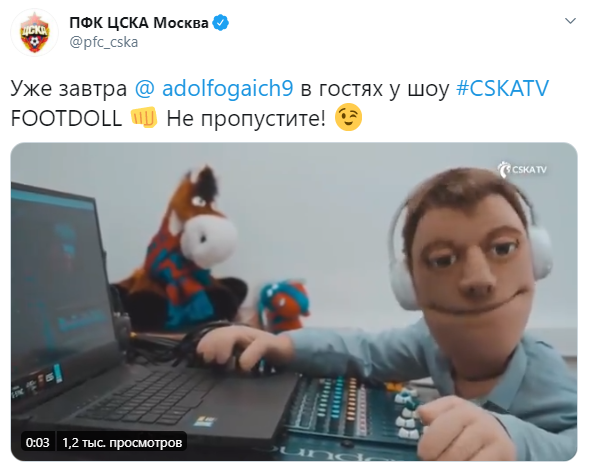Open the ПФК ЦСКА Москва profile name
The width and height of the screenshot is (589, 466).
pyautogui.click(x=139, y=23)
